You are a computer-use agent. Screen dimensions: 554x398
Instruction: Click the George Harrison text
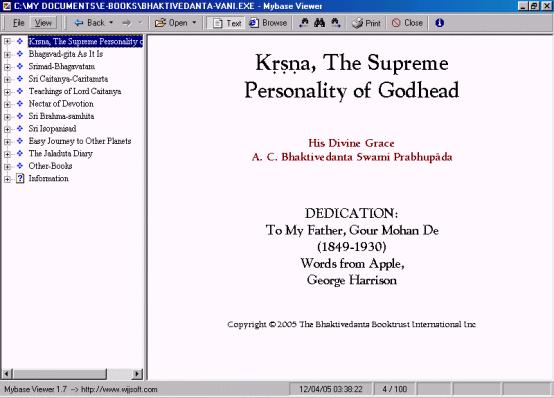point(352,281)
